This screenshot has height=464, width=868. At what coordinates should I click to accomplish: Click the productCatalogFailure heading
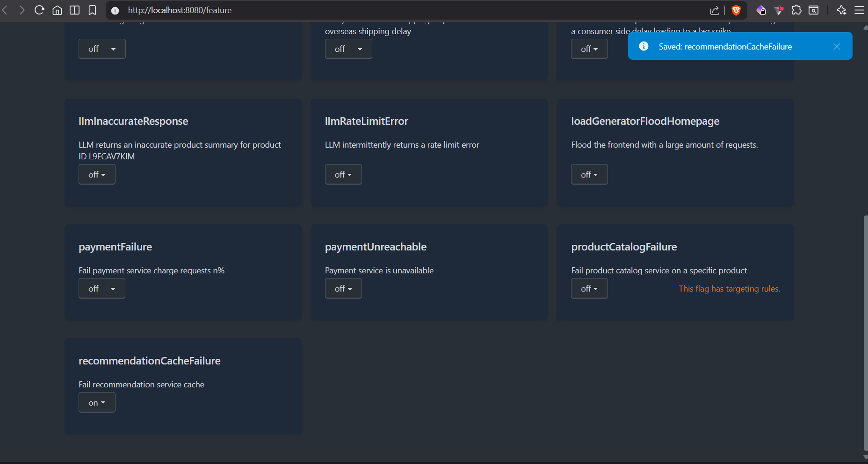click(x=624, y=247)
